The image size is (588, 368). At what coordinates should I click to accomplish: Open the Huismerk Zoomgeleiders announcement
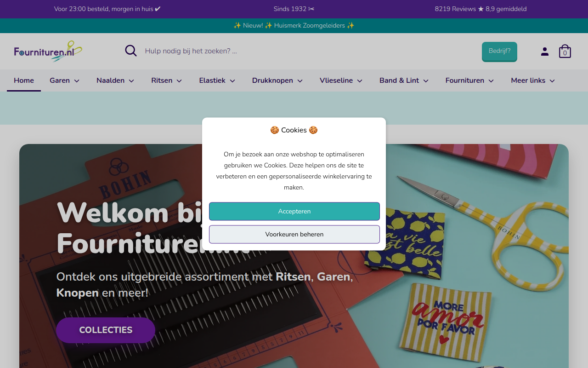pos(294,26)
